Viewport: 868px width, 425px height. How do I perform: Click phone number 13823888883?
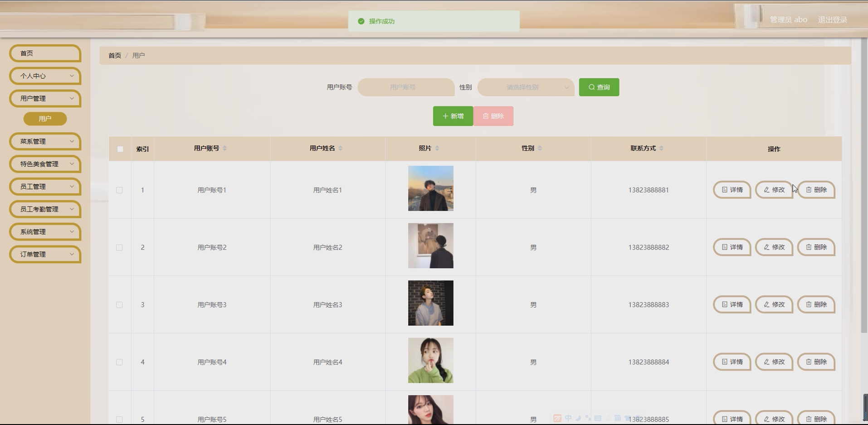pyautogui.click(x=649, y=304)
